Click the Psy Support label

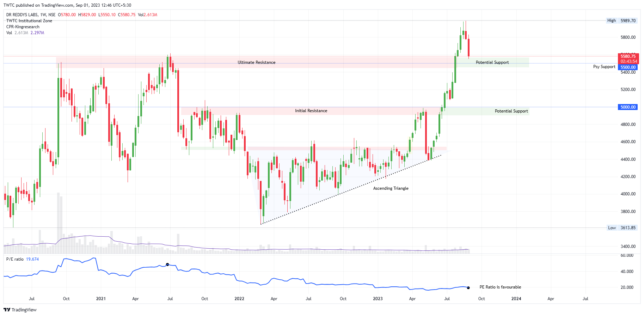coord(604,67)
